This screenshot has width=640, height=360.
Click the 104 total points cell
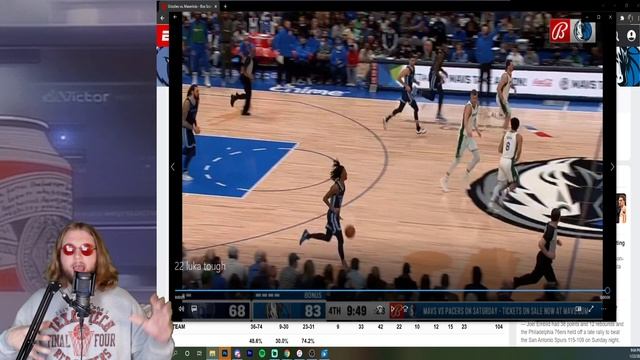point(499,327)
